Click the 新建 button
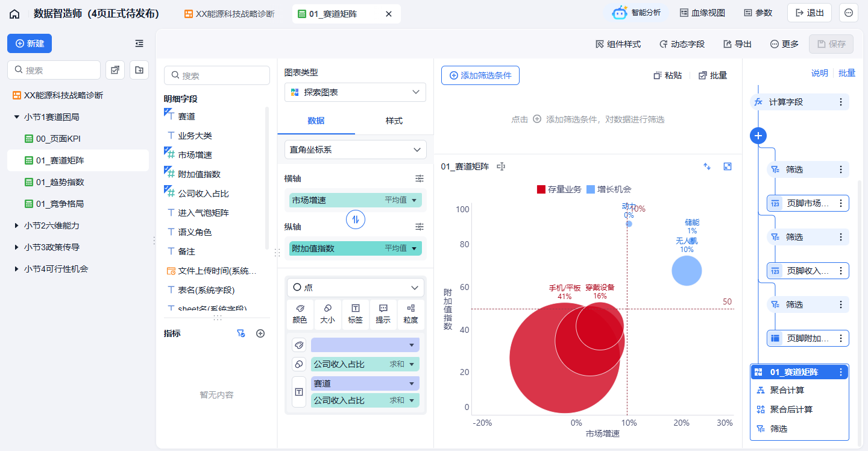Image resolution: width=868 pixels, height=451 pixels. (30, 43)
